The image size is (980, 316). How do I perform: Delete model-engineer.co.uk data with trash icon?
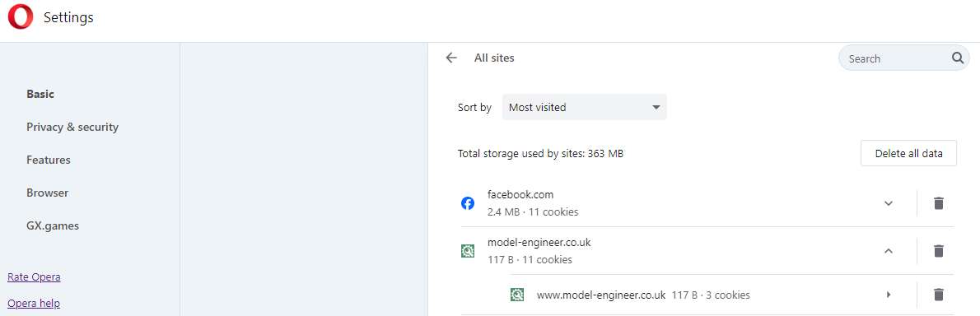(938, 251)
